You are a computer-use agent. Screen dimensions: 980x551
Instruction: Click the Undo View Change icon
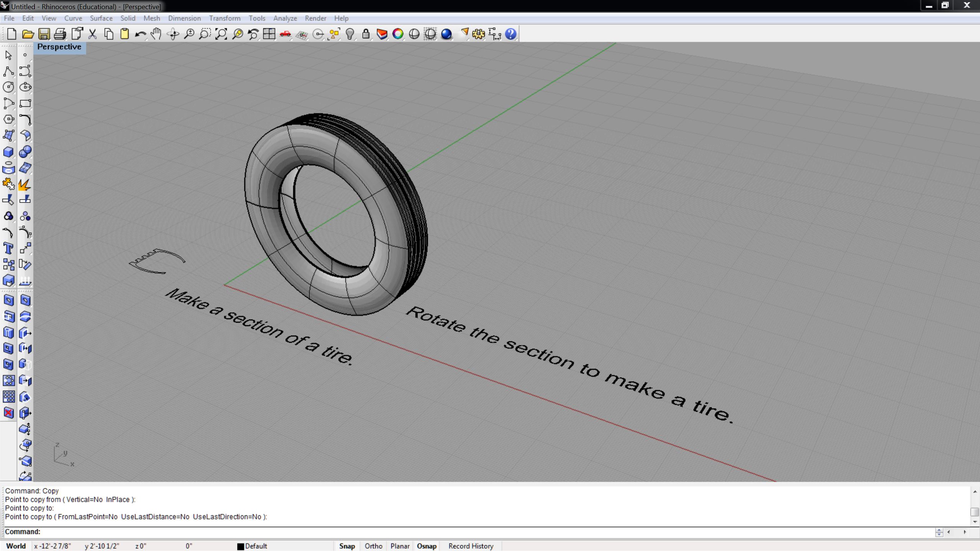coord(253,34)
